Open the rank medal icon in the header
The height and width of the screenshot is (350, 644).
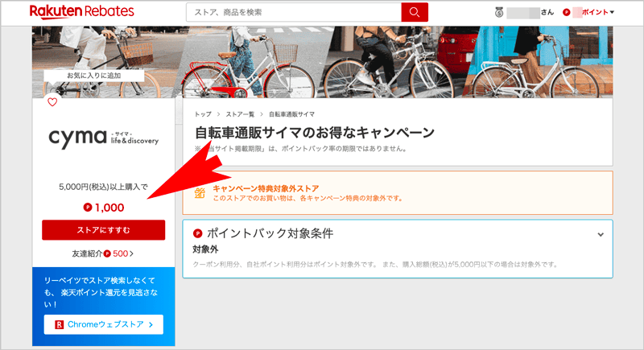[x=499, y=12]
